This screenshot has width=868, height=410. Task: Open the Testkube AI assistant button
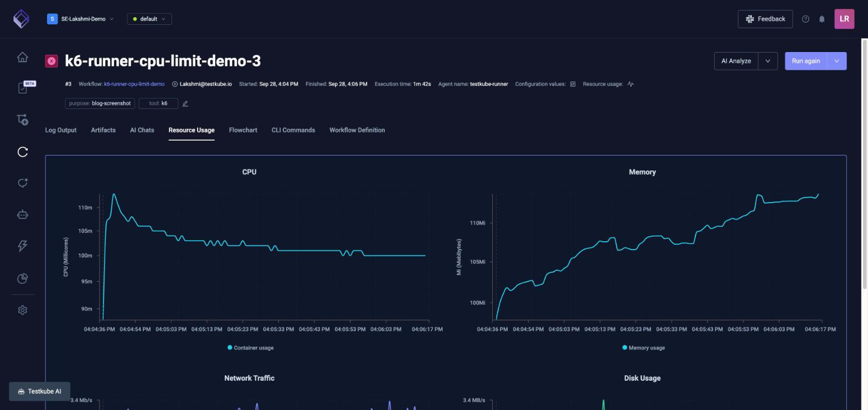pos(39,391)
